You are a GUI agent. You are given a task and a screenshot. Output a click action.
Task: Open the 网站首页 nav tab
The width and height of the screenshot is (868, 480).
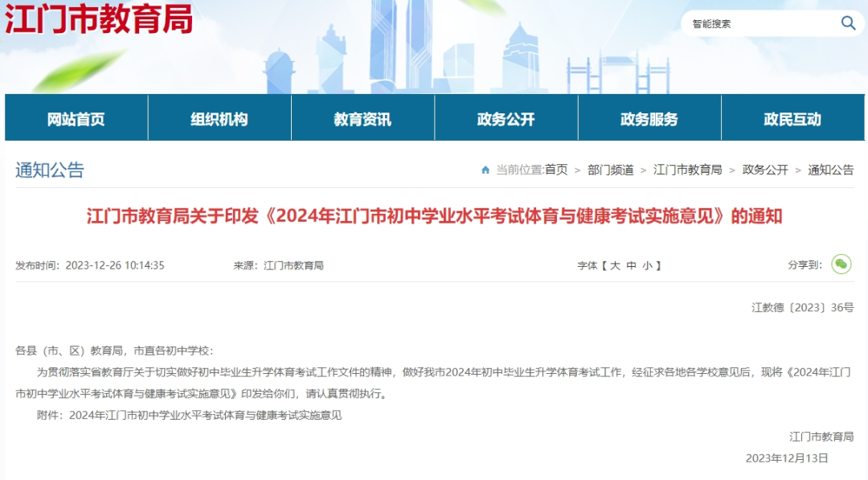76,119
